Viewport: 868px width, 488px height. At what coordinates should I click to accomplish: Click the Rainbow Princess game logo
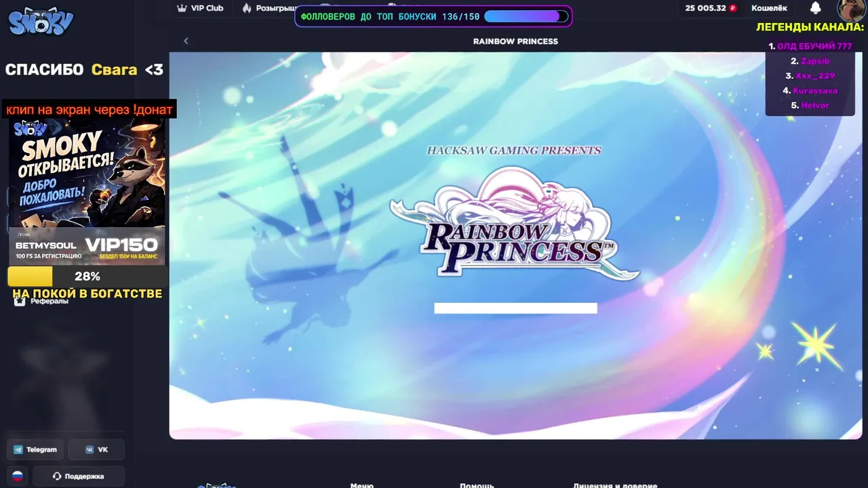(514, 224)
